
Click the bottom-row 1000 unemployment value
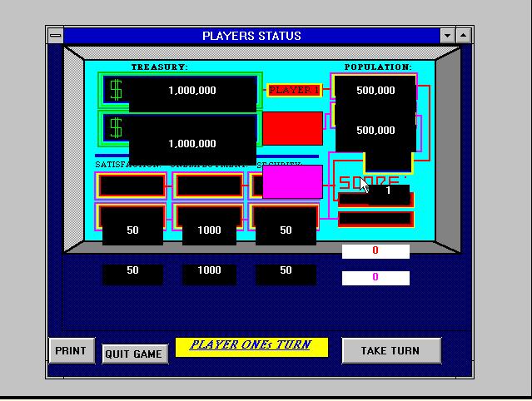(x=209, y=271)
